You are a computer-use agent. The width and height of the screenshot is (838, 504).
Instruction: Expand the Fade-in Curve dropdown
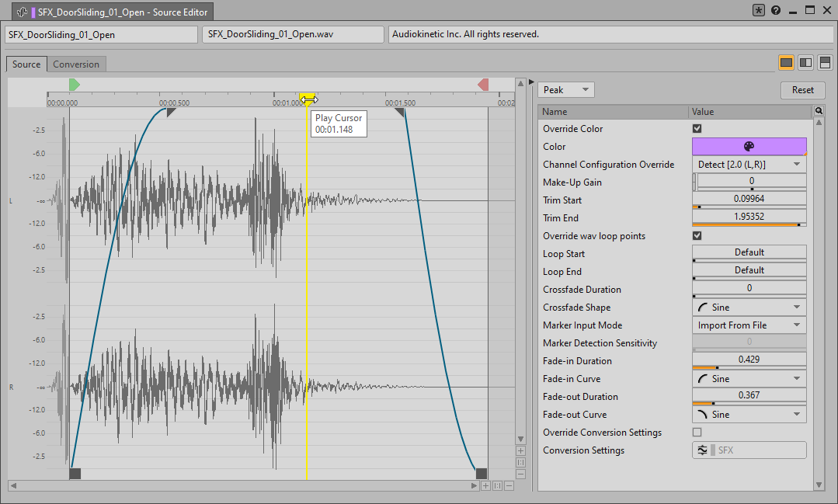(x=749, y=379)
